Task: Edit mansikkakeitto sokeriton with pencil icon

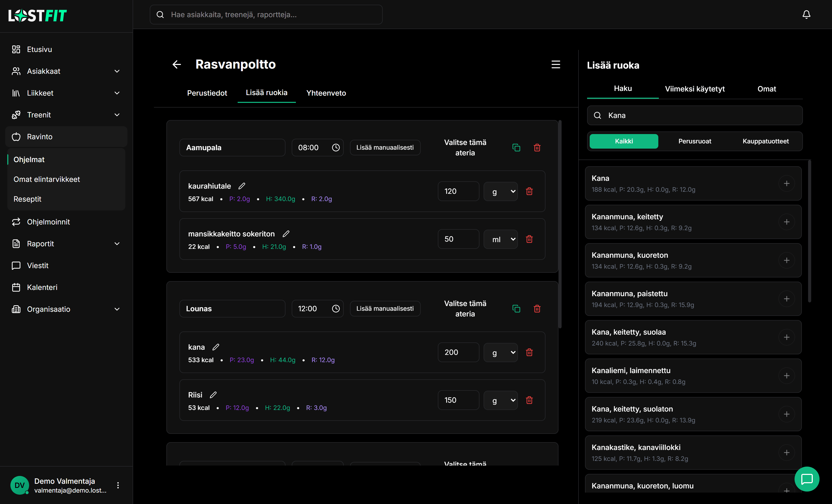Action: [286, 234]
